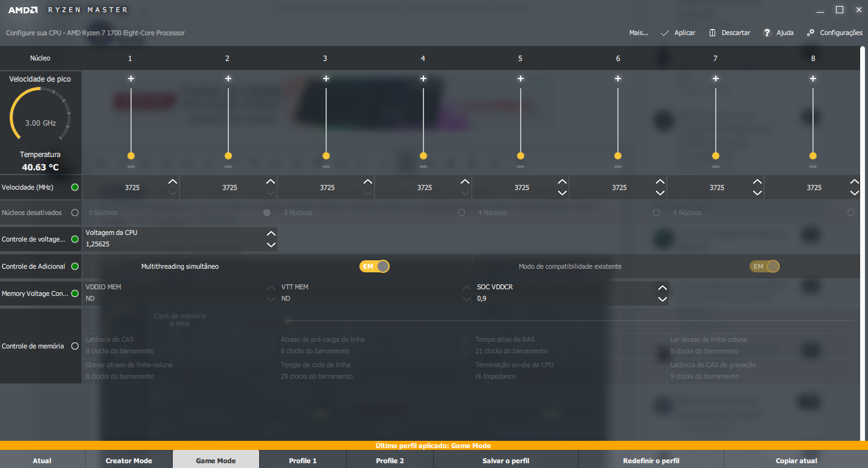Open Ajuda help
The image size is (868, 468).
779,33
